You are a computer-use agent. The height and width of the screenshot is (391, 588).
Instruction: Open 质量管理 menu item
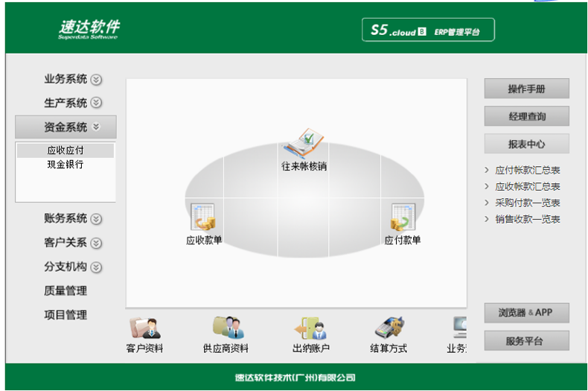point(65,290)
